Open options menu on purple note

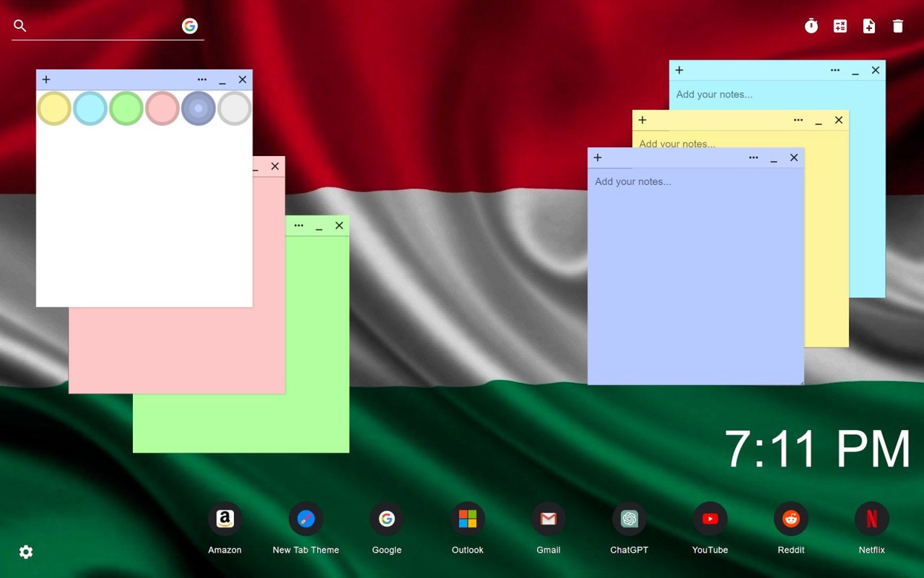(754, 158)
